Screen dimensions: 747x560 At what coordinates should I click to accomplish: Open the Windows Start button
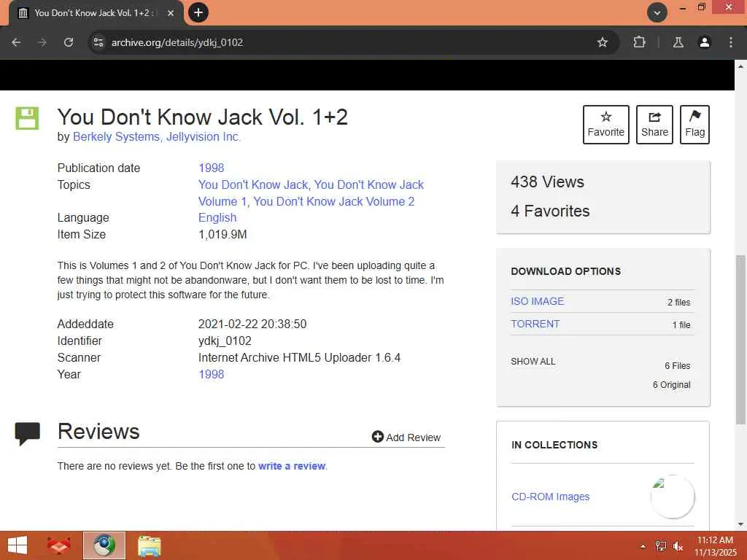18,545
